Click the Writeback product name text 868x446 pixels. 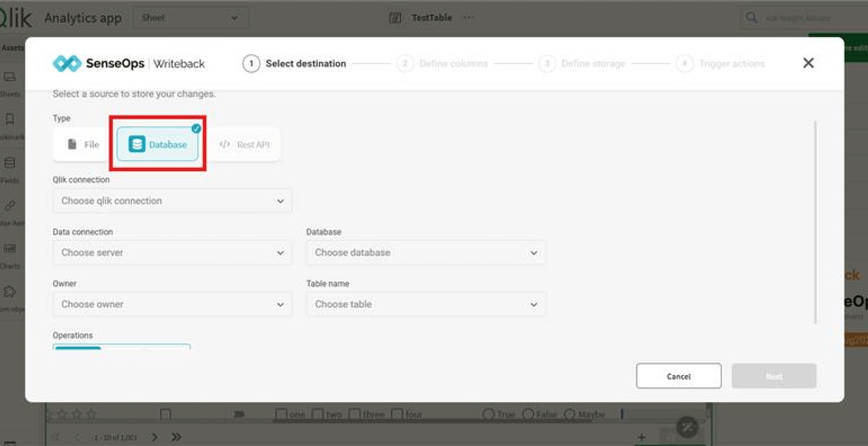tap(179, 63)
